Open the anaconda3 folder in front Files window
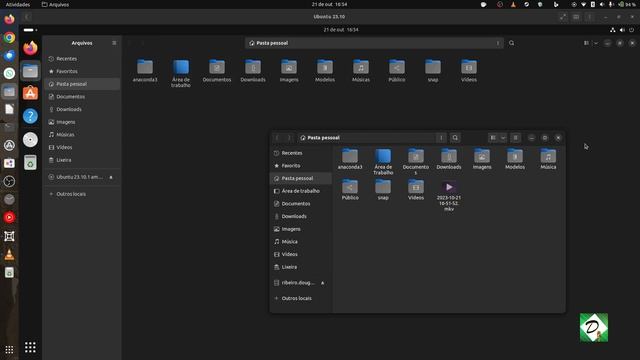Screen dimensions: 640x360 (x=350, y=159)
